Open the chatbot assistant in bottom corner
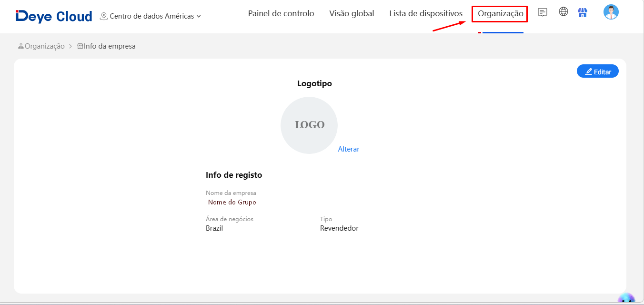 tap(626, 299)
